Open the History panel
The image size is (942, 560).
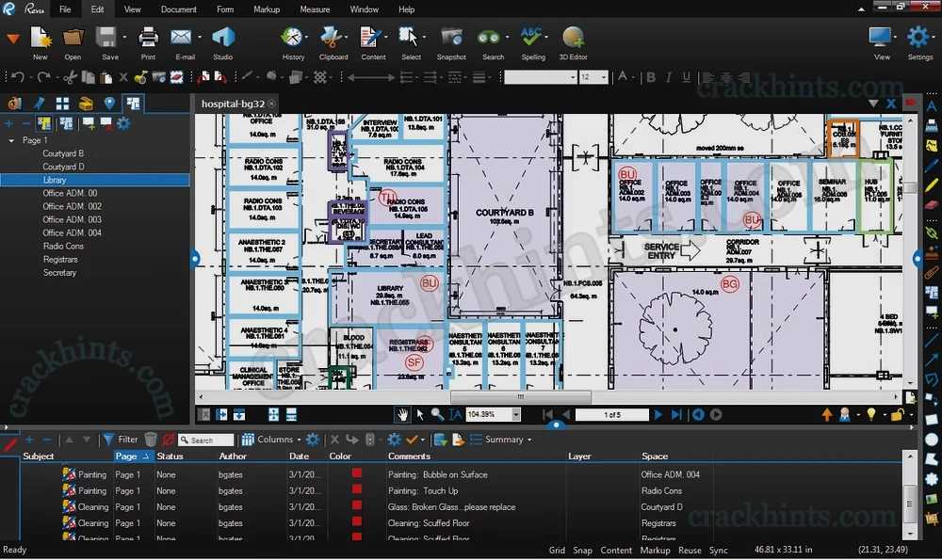pyautogui.click(x=293, y=41)
